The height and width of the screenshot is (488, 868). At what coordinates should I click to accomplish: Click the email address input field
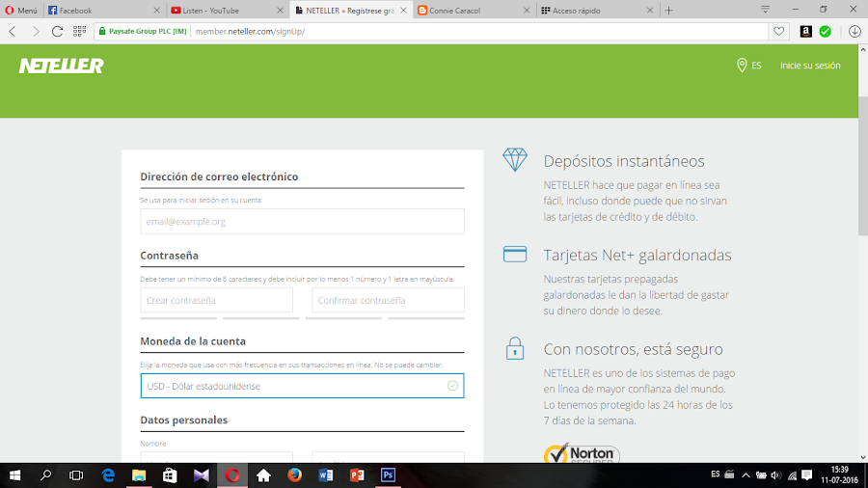(302, 221)
